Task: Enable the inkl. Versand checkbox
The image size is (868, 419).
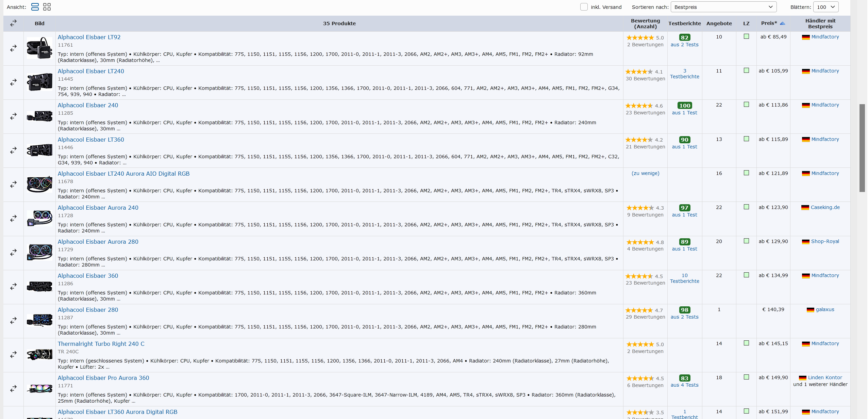Action: click(584, 7)
